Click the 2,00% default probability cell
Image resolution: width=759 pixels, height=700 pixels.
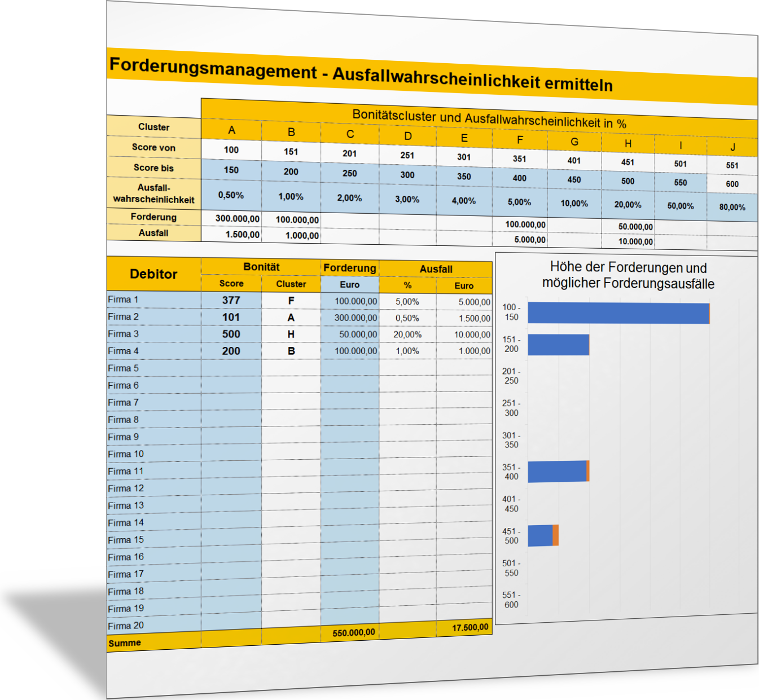tap(350, 198)
